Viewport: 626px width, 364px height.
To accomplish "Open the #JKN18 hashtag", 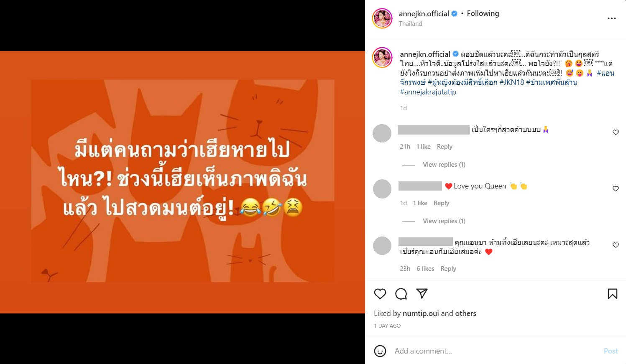I will 512,82.
